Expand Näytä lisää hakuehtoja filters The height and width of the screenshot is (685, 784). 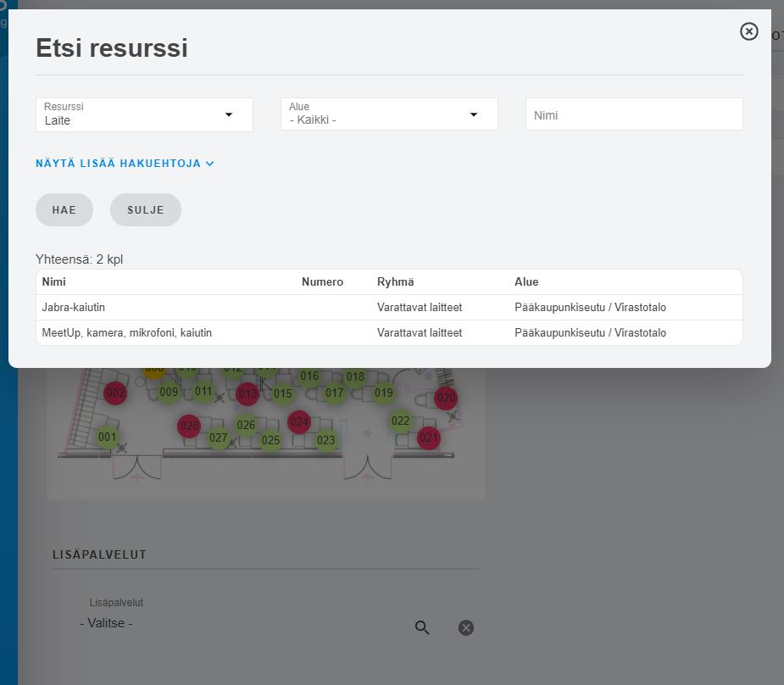(125, 164)
